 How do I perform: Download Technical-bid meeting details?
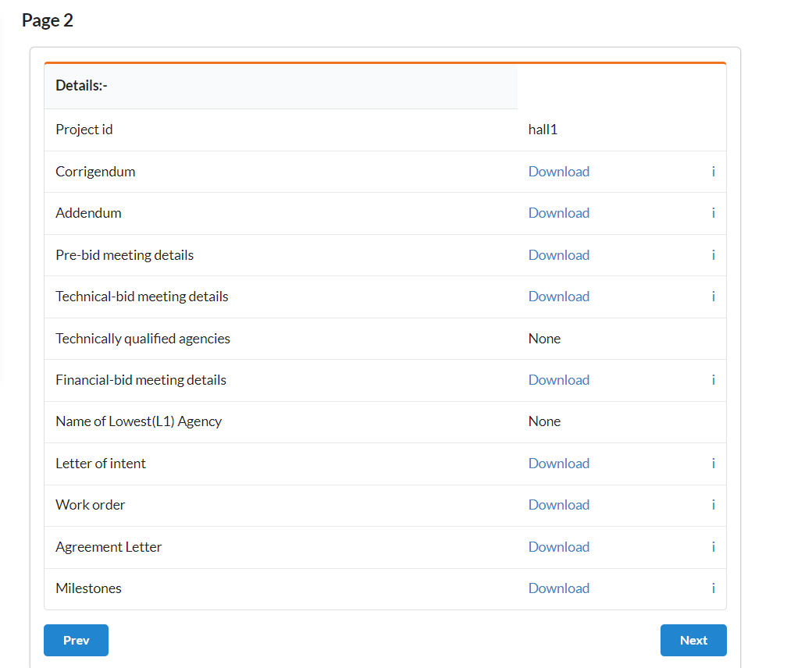coord(559,297)
